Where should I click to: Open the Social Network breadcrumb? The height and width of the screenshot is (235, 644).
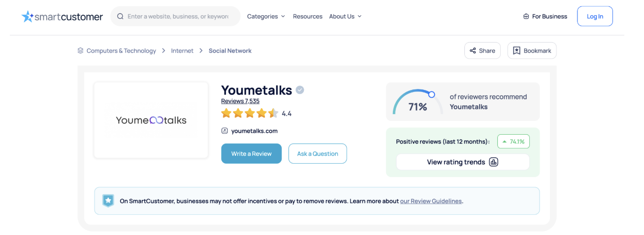230,51
